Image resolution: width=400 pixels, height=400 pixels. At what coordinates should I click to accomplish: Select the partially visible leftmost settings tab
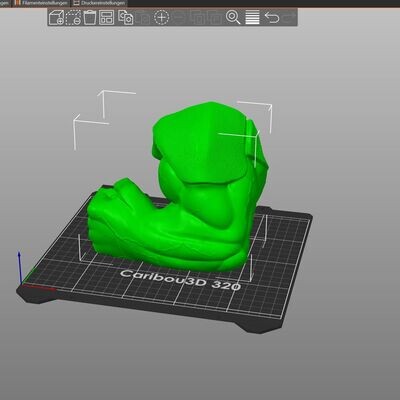click(5, 3)
